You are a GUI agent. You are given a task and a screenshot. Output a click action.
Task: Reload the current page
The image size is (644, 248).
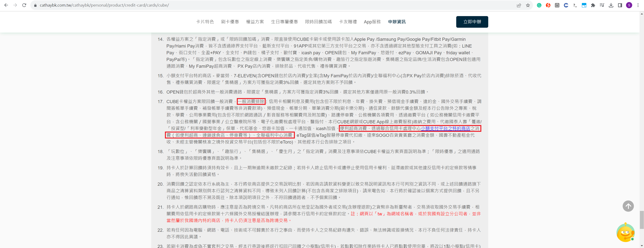click(x=24, y=5)
